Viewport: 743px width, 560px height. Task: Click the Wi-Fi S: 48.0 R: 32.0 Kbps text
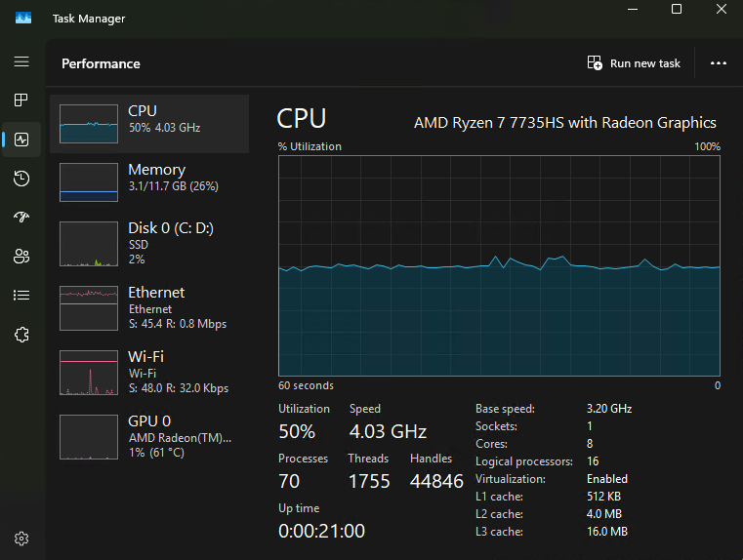point(179,388)
